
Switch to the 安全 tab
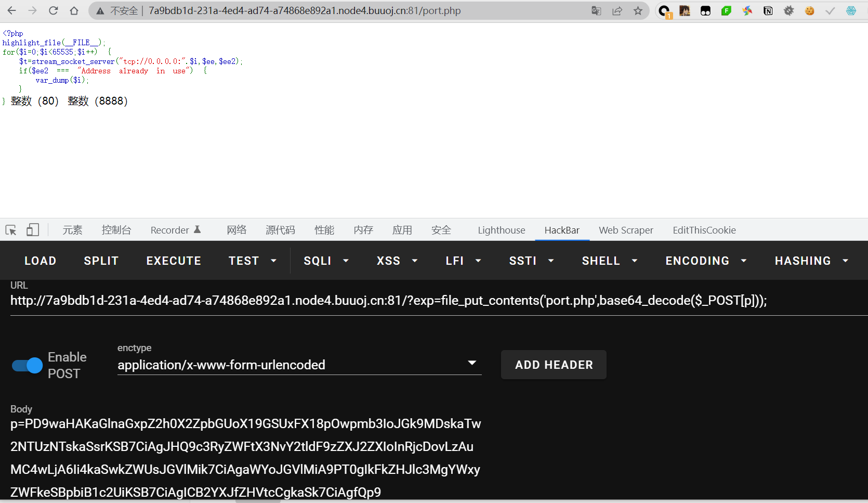tap(441, 230)
